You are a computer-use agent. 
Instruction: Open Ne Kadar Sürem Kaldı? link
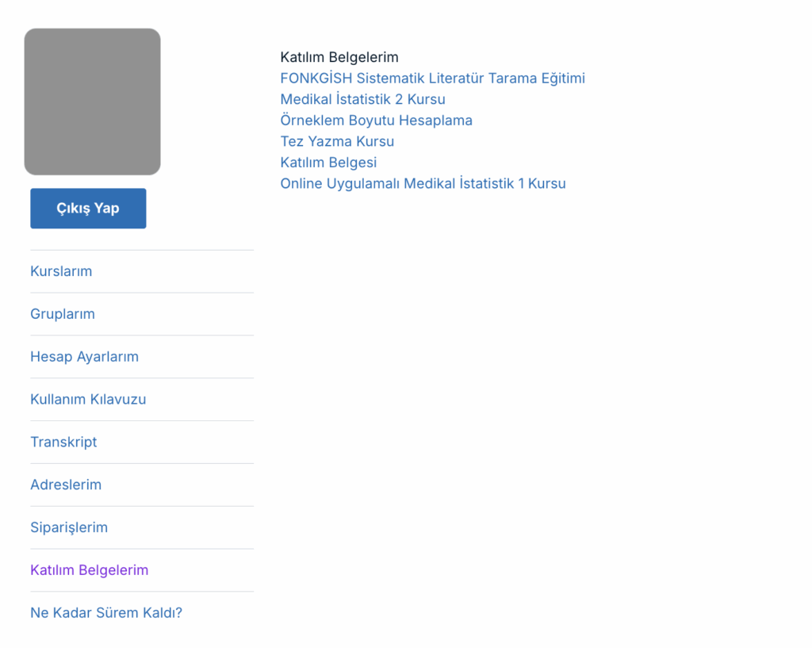pos(106,613)
